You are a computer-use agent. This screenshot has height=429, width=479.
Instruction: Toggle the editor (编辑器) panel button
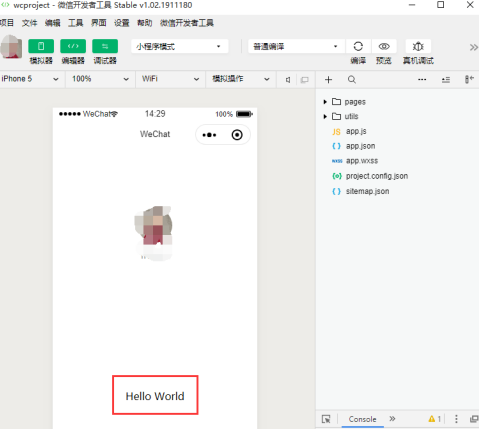click(73, 46)
